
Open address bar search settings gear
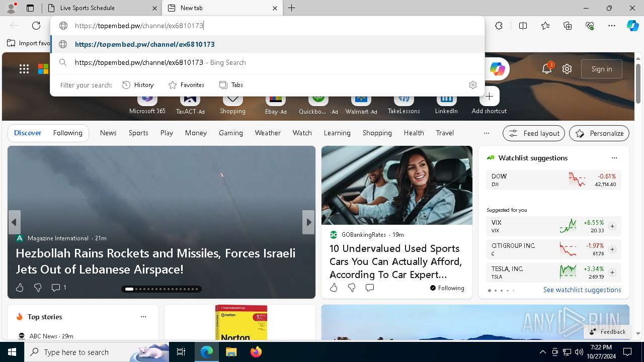pyautogui.click(x=473, y=85)
